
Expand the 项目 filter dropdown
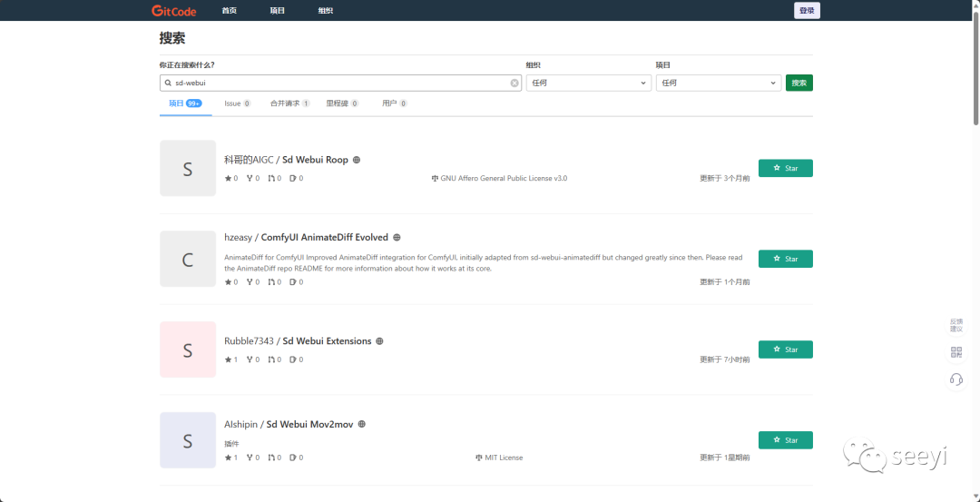click(718, 83)
